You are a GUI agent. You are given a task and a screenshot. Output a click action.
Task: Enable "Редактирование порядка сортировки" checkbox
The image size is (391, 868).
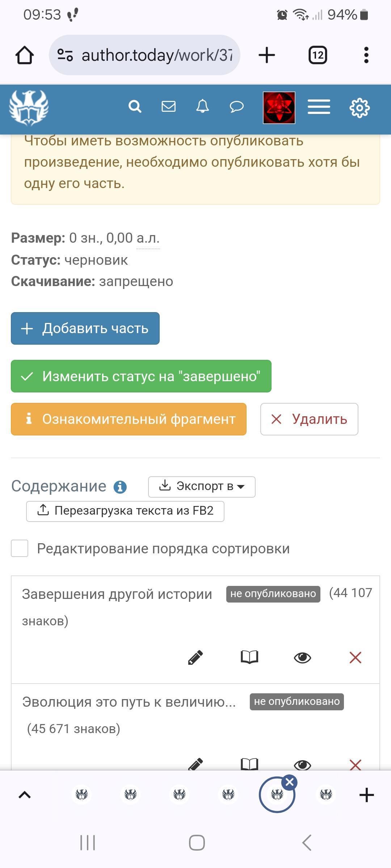tap(20, 548)
